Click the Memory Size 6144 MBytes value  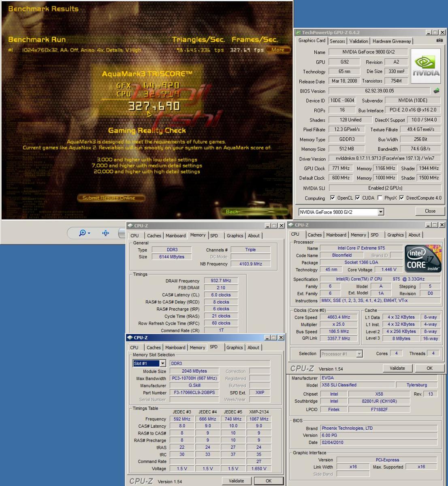(x=172, y=257)
